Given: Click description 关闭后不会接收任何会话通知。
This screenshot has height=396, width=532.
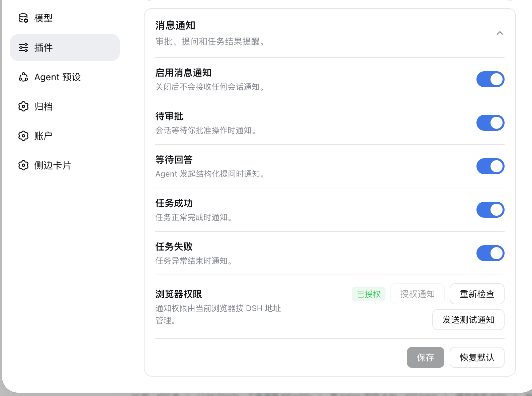Looking at the screenshot, I should [210, 87].
